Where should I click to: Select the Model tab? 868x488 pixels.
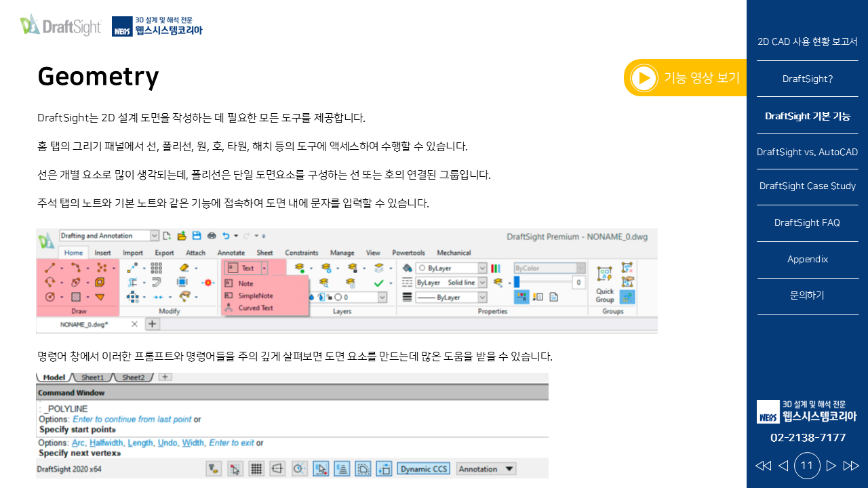pyautogui.click(x=54, y=378)
